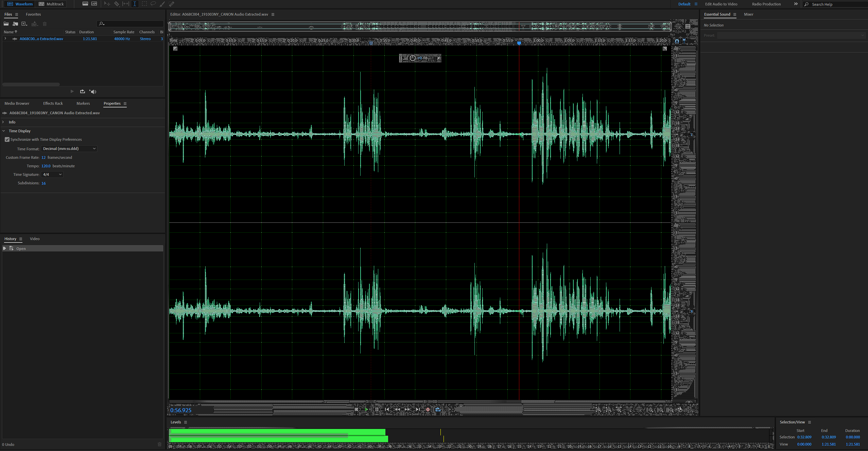
Task: Open the Time Signature dropdown
Action: point(52,174)
